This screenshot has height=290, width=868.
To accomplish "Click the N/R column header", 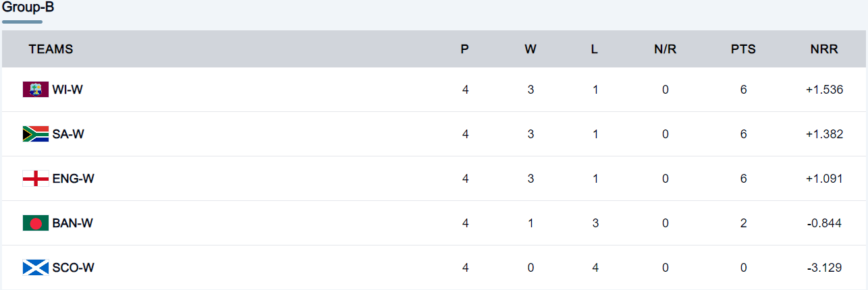I will coord(665,49).
